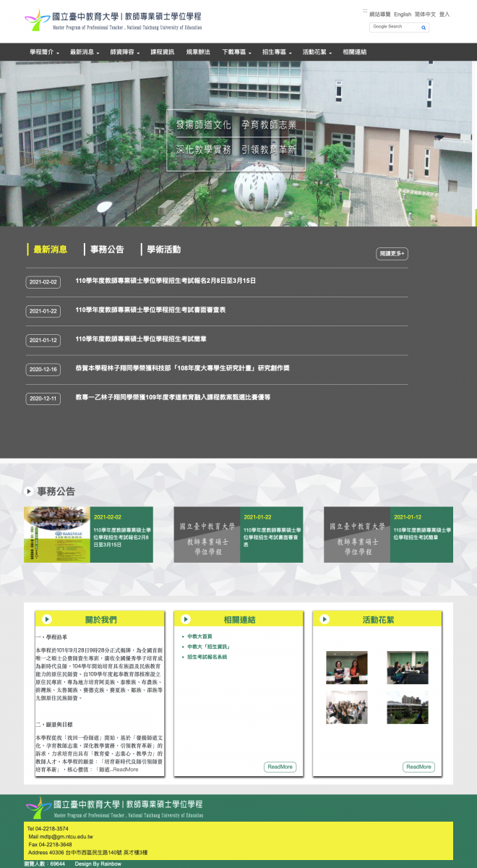The image size is (477, 868).
Task: Click the footer university logo
Action: (x=114, y=807)
